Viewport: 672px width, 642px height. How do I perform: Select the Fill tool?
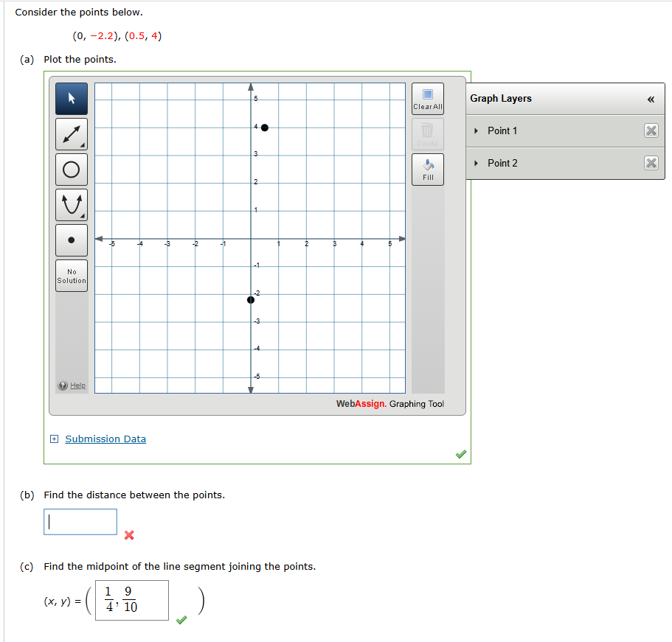coord(427,168)
